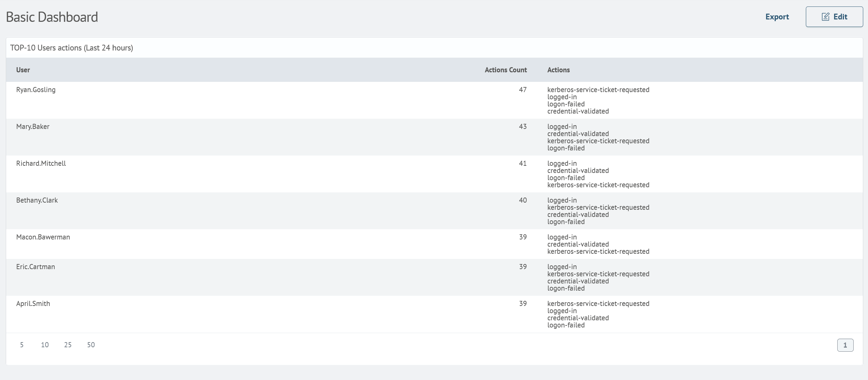
Task: Click logged-in in Richard.Mitchell row
Action: tap(562, 163)
